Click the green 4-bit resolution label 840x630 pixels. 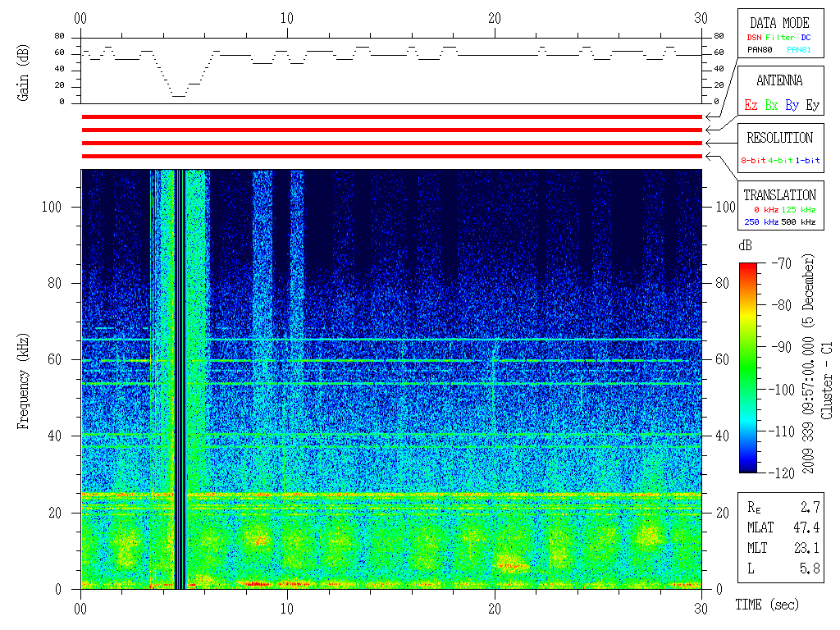point(780,160)
